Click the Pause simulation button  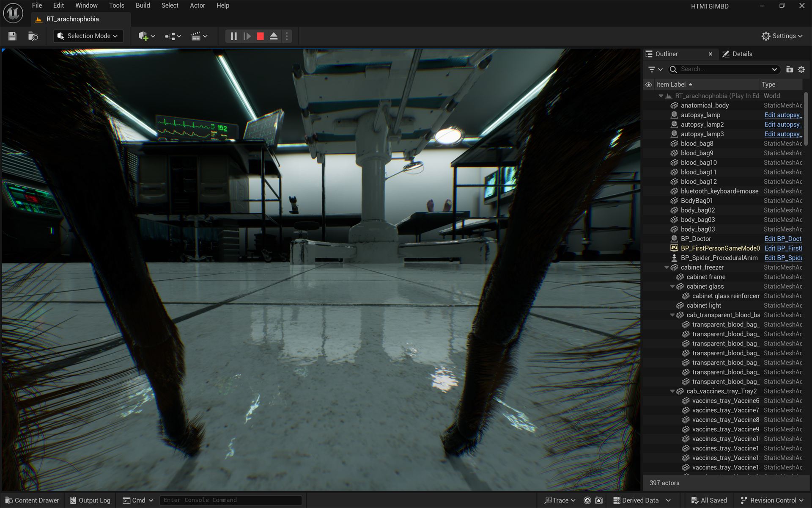(x=233, y=36)
